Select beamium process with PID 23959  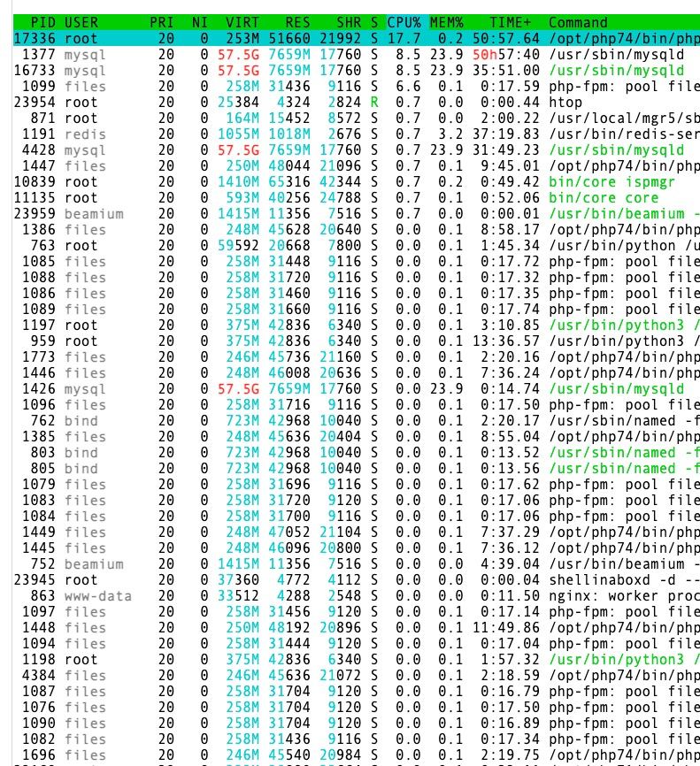pos(357,213)
